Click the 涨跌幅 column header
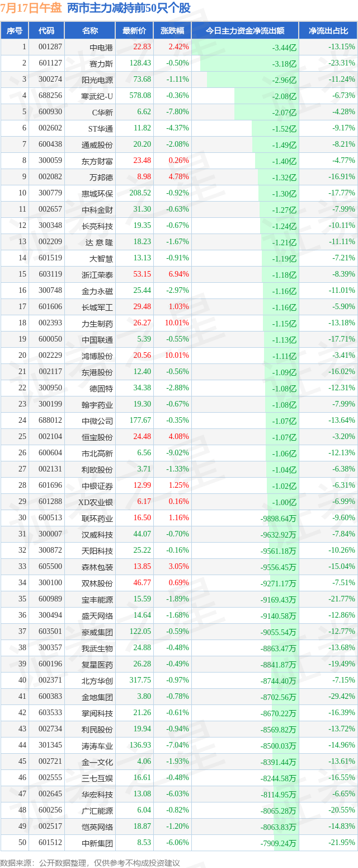Viewport: 358px width, 868px height. click(172, 31)
